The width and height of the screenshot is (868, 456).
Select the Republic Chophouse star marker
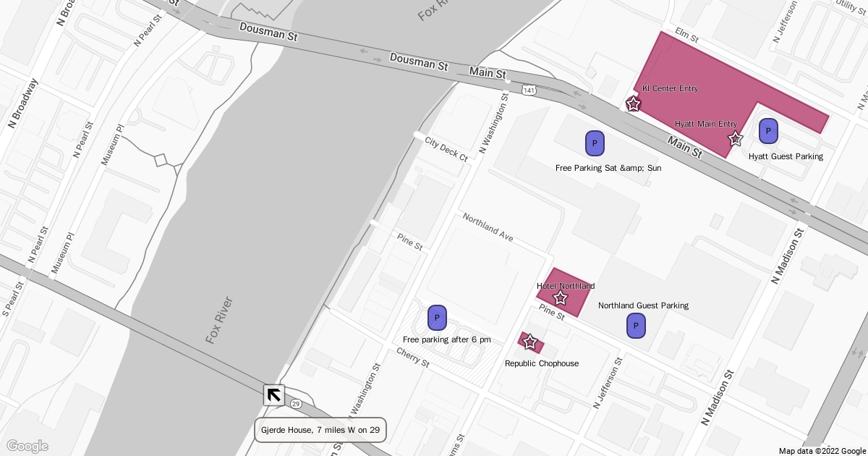(529, 342)
